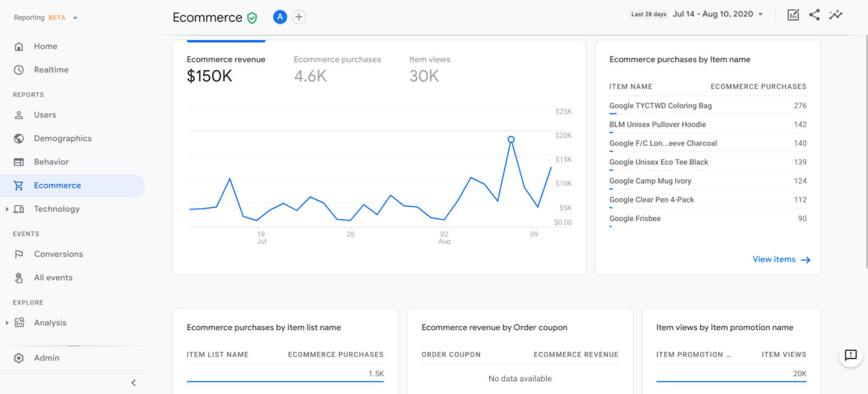
Task: Open the date range dropdown arrow
Action: coord(761,14)
